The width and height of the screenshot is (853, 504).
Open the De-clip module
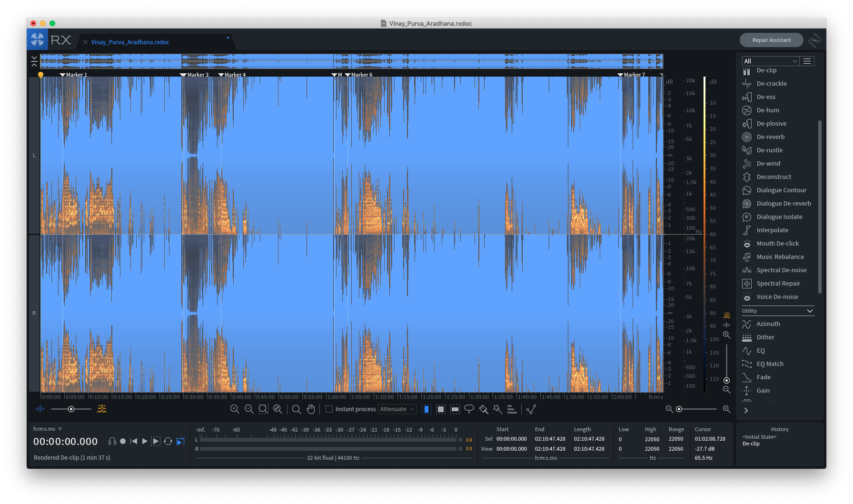tap(766, 70)
